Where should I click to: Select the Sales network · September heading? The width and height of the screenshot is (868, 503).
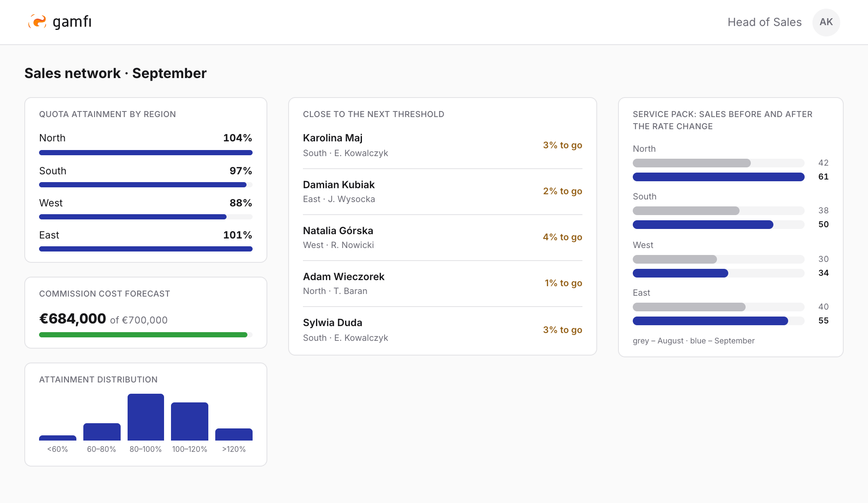point(115,73)
